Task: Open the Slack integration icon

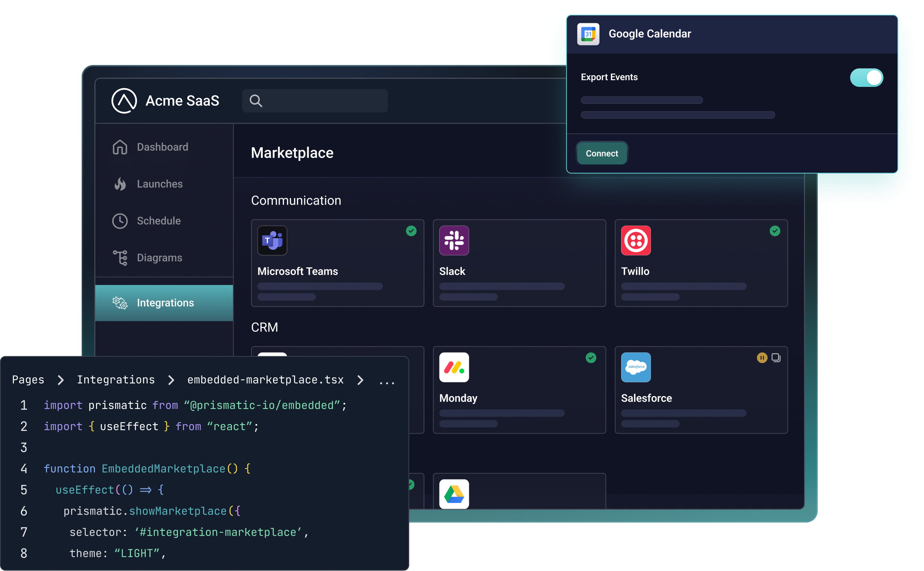Action: pyautogui.click(x=454, y=240)
